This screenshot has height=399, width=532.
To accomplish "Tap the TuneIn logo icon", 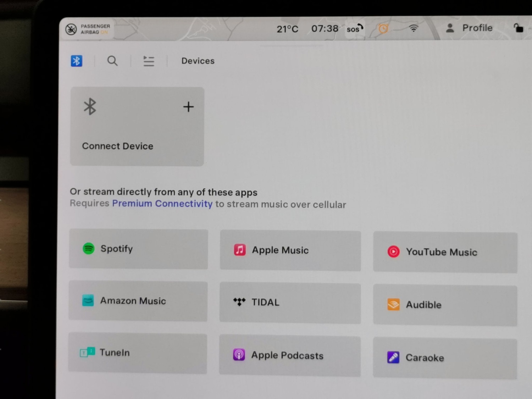I will pyautogui.click(x=87, y=352).
